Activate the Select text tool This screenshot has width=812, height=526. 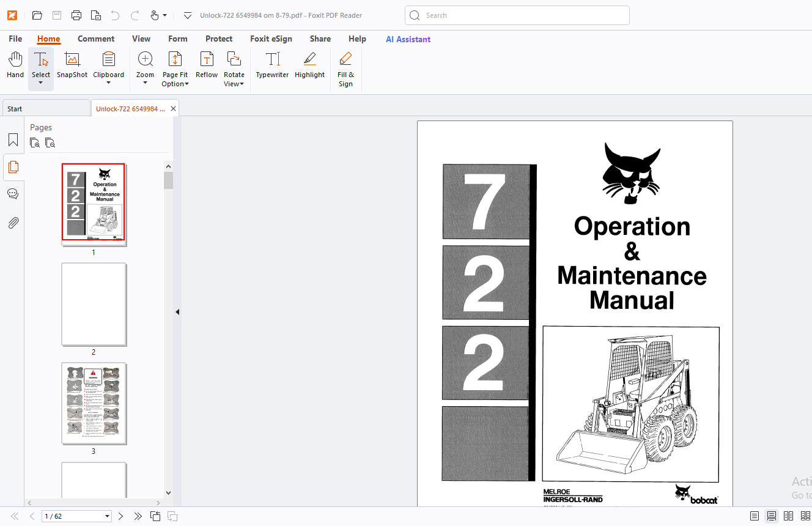[x=41, y=60]
